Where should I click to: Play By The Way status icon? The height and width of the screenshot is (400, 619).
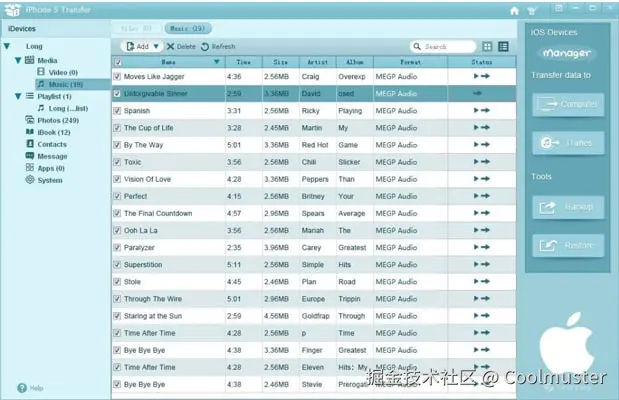pyautogui.click(x=476, y=145)
